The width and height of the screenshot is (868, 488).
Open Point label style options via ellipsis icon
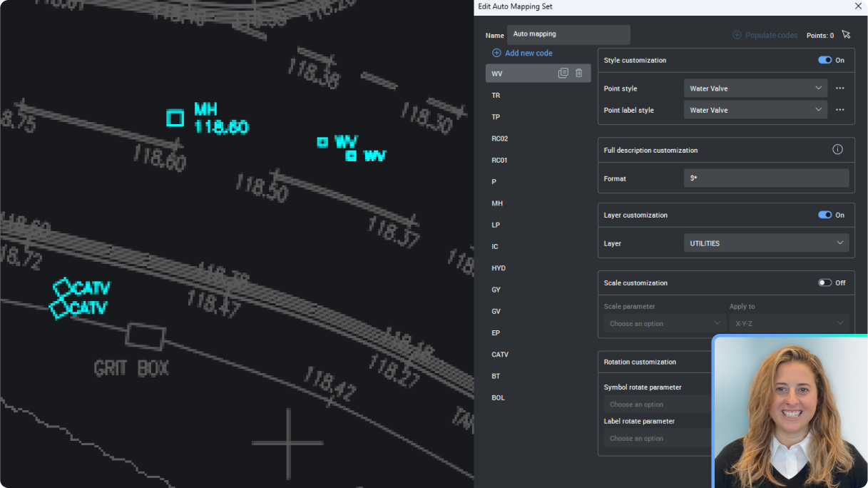[x=839, y=109]
